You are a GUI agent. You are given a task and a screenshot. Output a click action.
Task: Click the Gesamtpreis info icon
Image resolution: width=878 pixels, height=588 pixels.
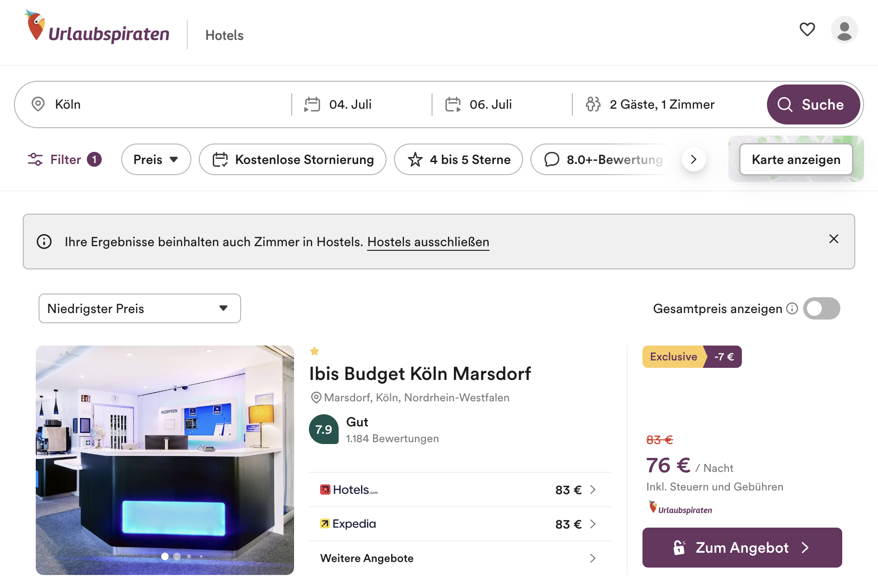coord(792,308)
